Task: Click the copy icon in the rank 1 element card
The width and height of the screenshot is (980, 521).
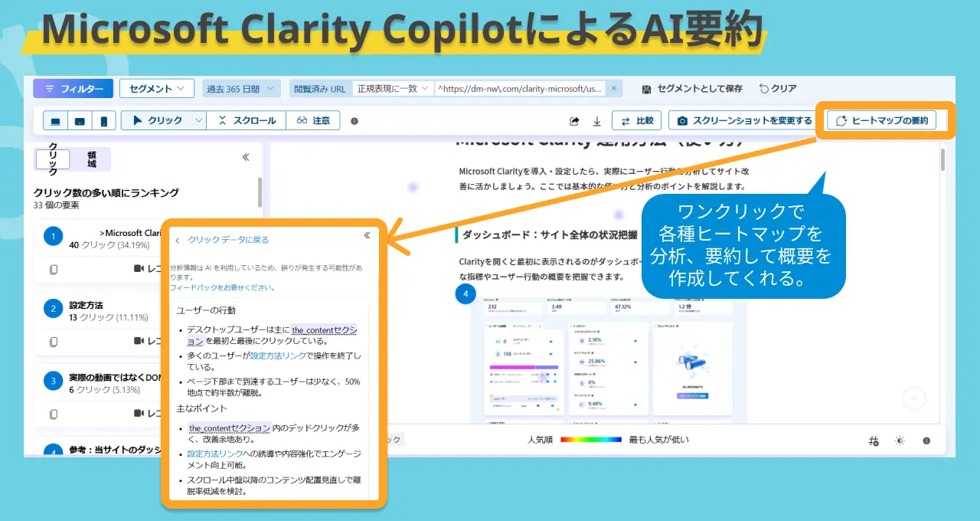Action: (x=54, y=269)
